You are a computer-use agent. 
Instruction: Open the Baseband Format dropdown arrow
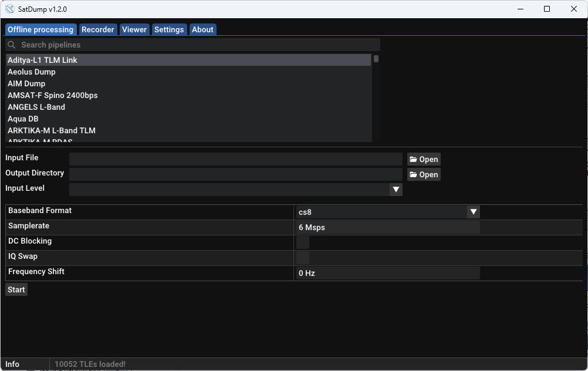click(x=473, y=211)
